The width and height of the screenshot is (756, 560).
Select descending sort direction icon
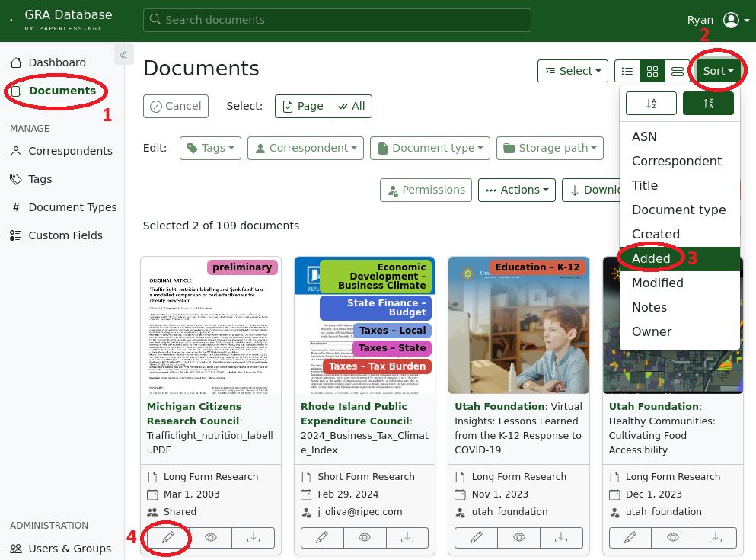(709, 102)
